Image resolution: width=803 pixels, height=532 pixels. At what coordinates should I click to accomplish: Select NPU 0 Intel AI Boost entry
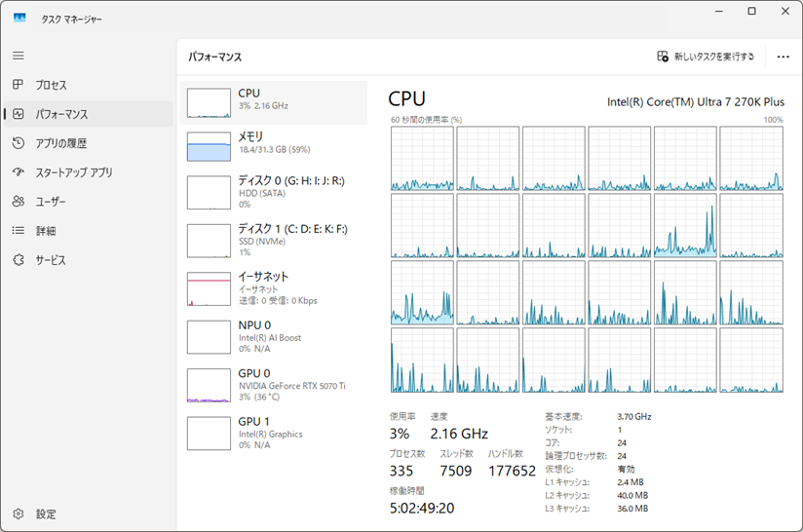tap(274, 337)
